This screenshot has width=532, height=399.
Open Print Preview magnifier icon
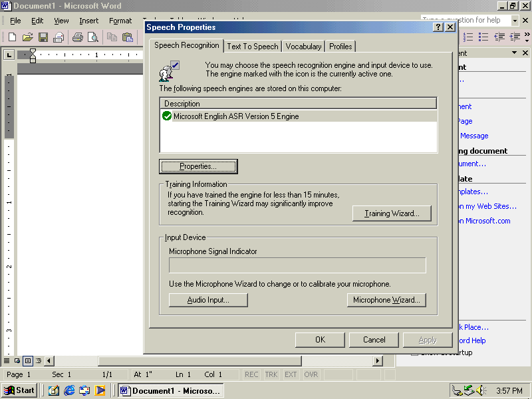93,37
